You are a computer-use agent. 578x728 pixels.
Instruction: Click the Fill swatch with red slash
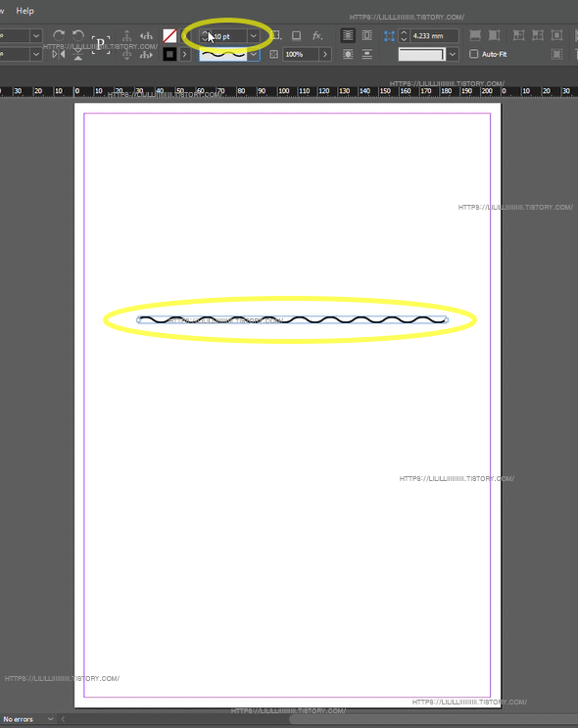click(x=169, y=35)
